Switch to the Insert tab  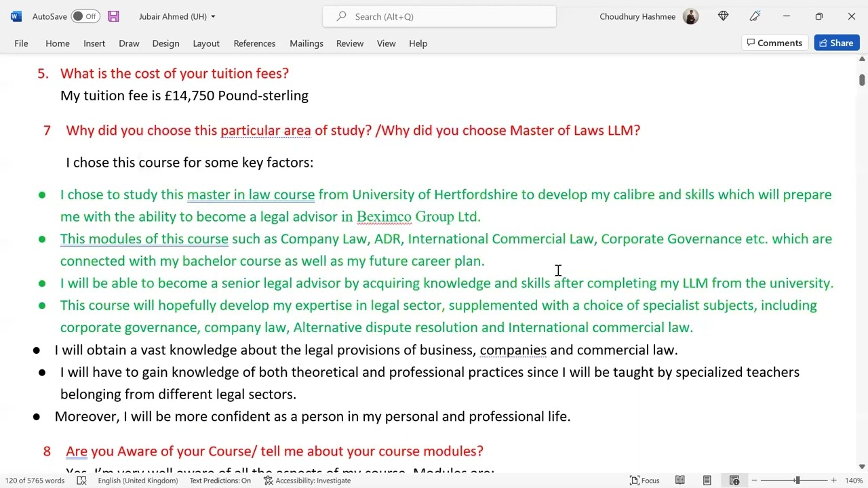(94, 43)
